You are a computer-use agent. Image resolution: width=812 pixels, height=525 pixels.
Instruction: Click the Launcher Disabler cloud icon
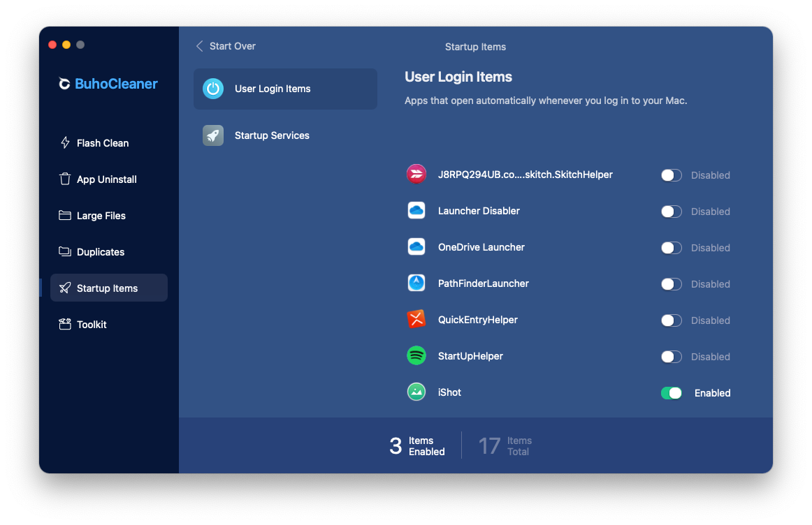click(x=416, y=211)
